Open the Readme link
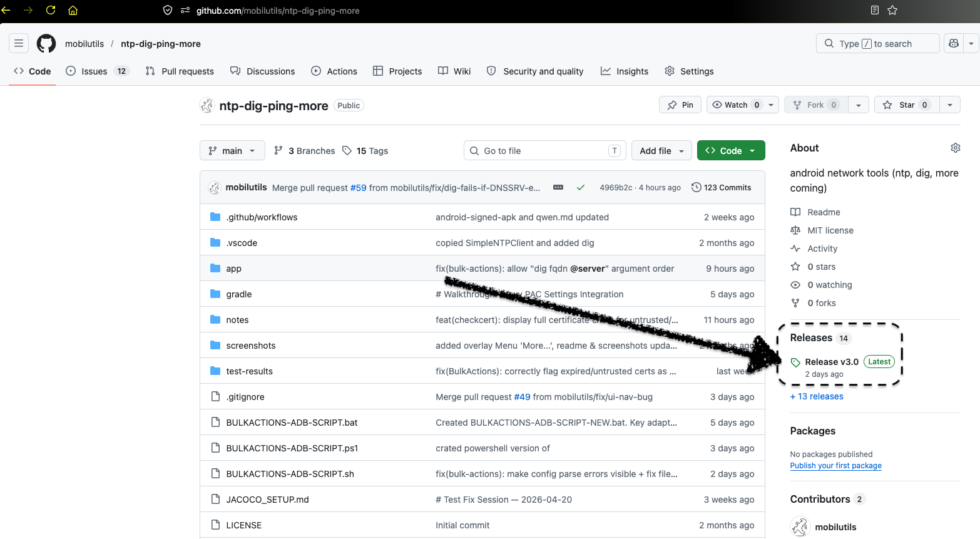 pyautogui.click(x=824, y=212)
